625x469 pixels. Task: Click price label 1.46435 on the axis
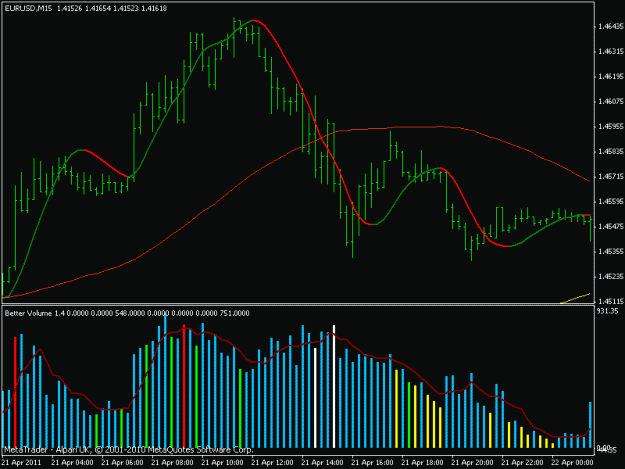click(611, 27)
